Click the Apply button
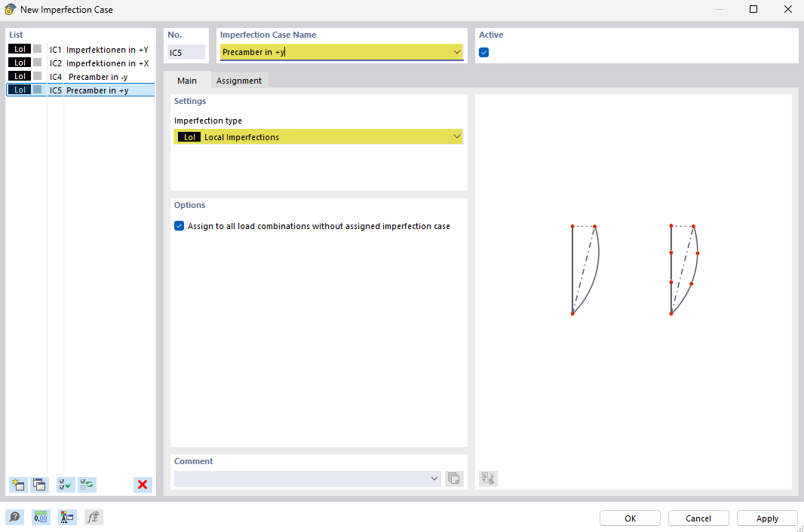This screenshot has height=532, width=804. point(767,518)
